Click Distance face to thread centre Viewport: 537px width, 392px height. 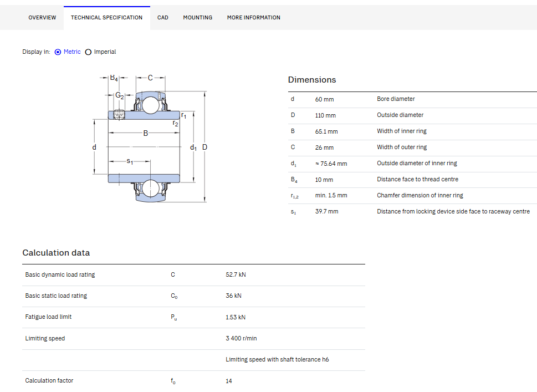point(417,179)
